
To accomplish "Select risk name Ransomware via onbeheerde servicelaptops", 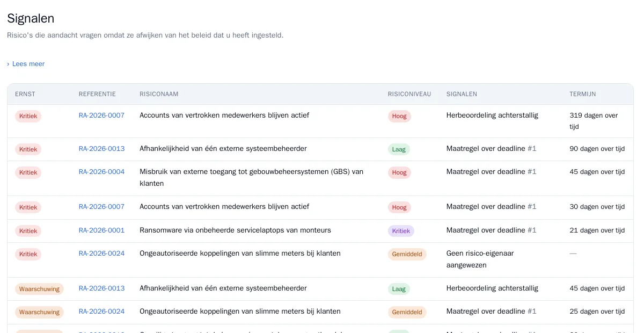I will pyautogui.click(x=235, y=230).
